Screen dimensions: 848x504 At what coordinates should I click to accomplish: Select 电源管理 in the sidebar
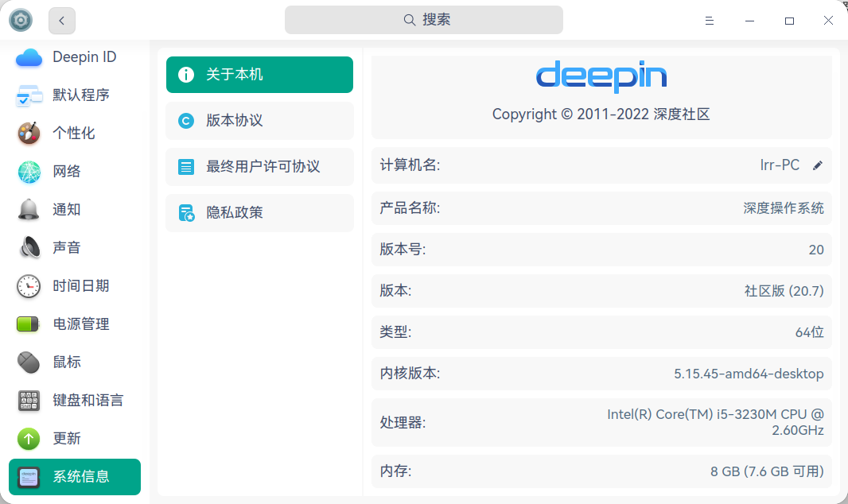pos(75,324)
